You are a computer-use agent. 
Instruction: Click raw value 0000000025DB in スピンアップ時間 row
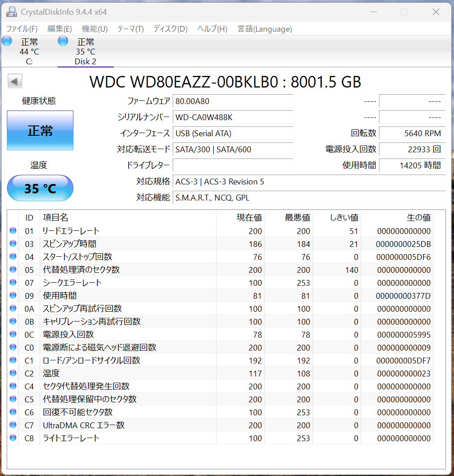coord(403,244)
